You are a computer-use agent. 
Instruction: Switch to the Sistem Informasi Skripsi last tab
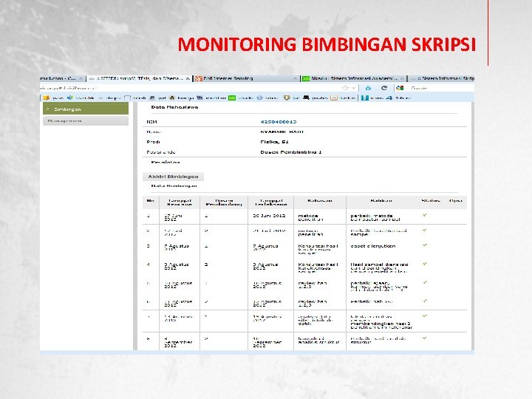[441, 78]
